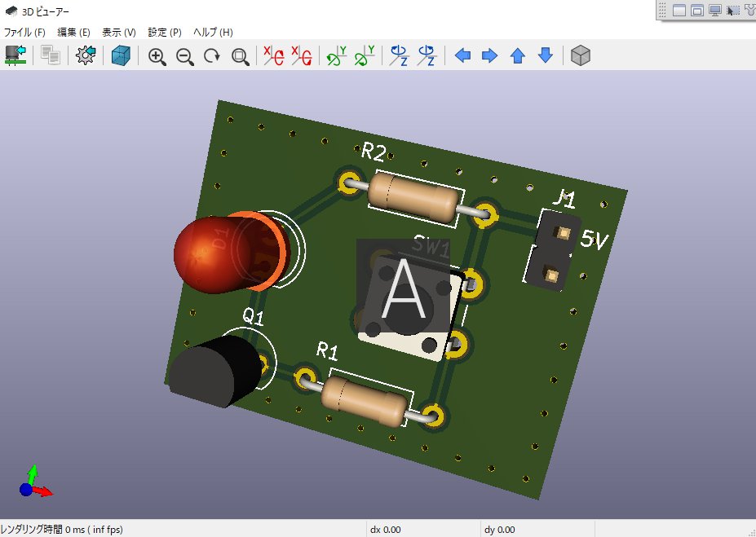Rotate Y clockwise using the first green Y icon
This screenshot has width=756, height=537.
pos(336,55)
